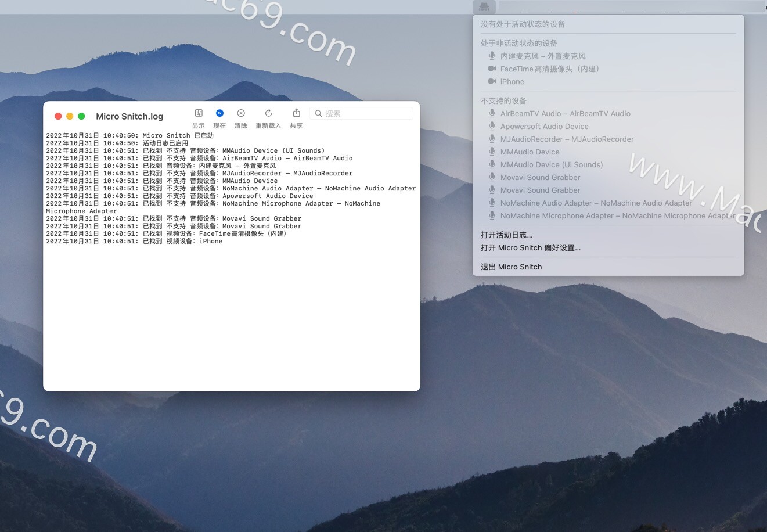This screenshot has width=767, height=532.
Task: Click NoMachine Microphone Adapter menu text
Action: (x=618, y=215)
